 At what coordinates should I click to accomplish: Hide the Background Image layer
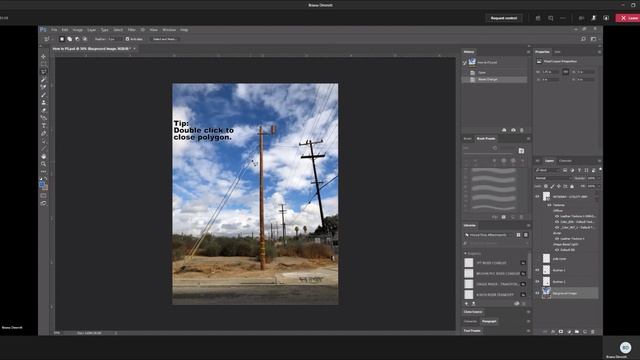click(538, 293)
